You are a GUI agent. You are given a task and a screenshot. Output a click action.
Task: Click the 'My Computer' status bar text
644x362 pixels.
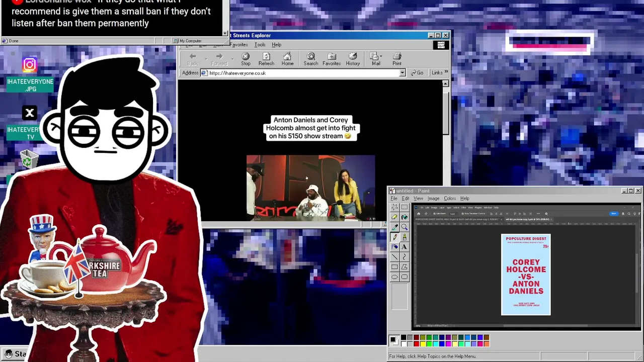pyautogui.click(x=191, y=41)
